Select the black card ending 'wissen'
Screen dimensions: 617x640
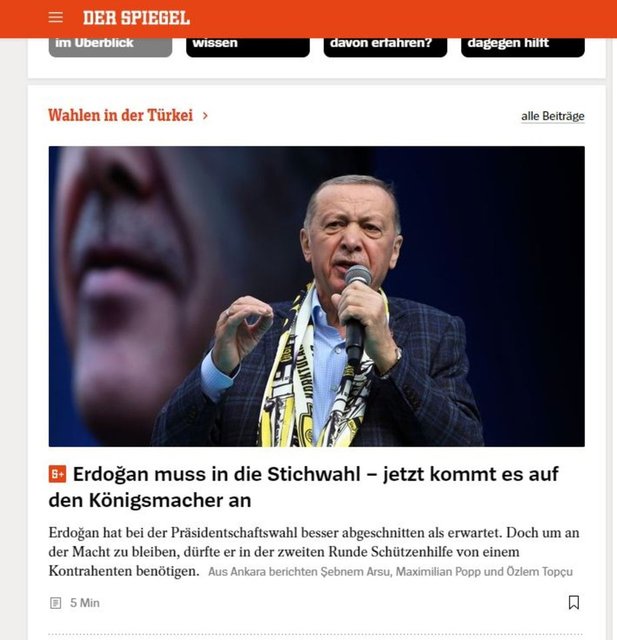tap(248, 47)
